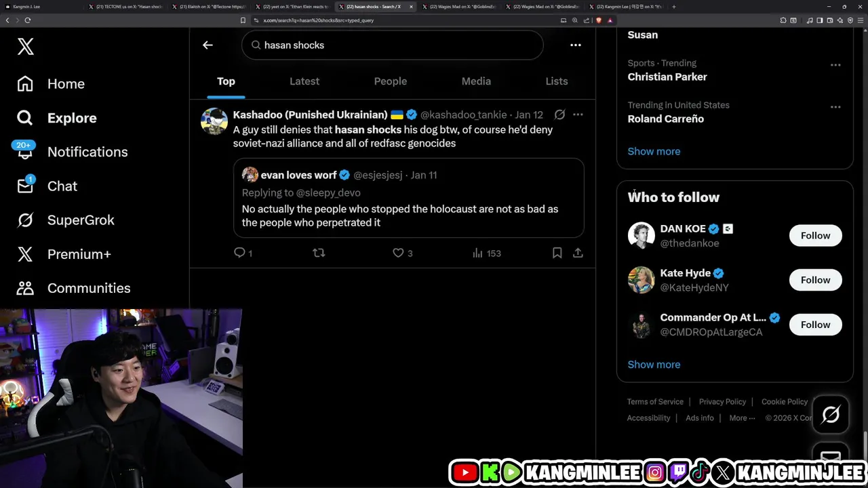Expand the More footer menu
The image size is (868, 488).
tap(742, 418)
